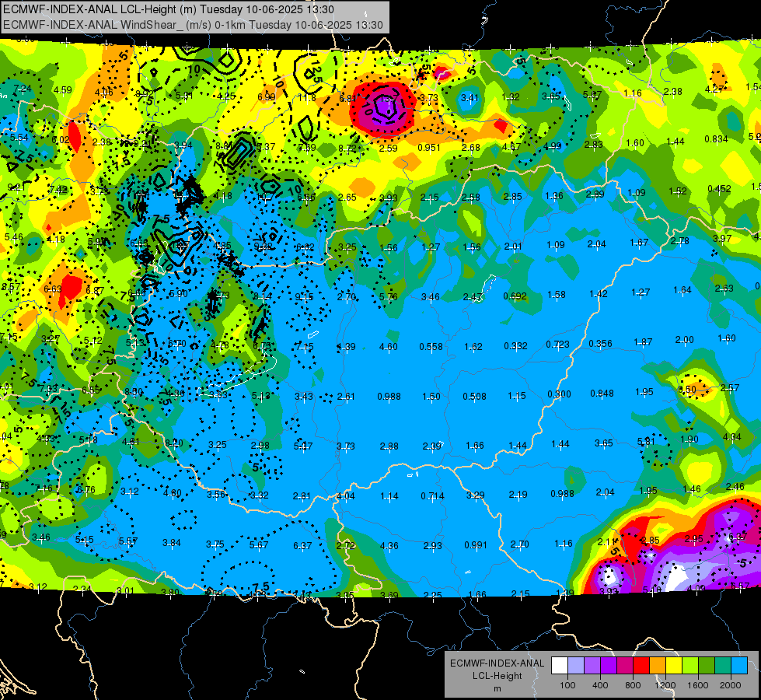Click the legend label 1200
The height and width of the screenshot is (700, 761).
pyautogui.click(x=665, y=685)
